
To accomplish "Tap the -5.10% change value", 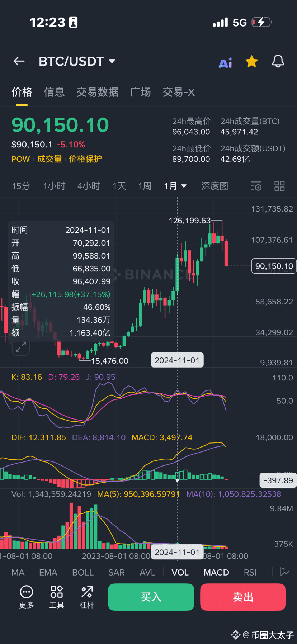I will point(71,145).
